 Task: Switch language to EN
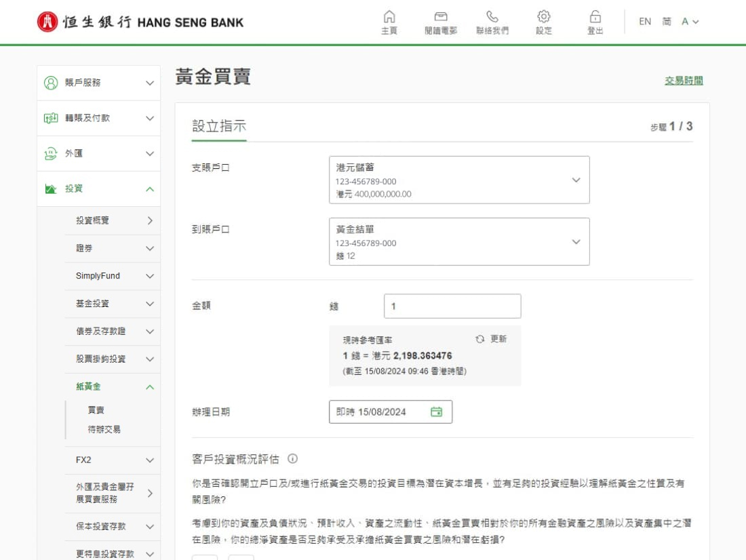(x=645, y=22)
